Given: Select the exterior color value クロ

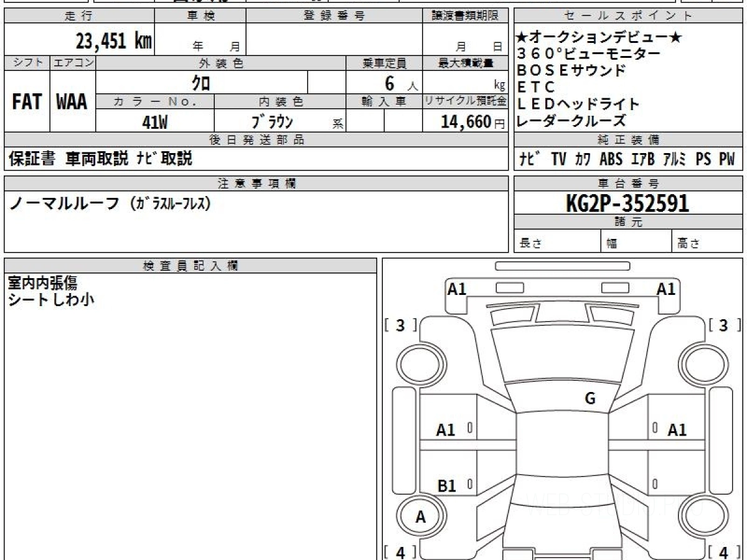Looking at the screenshot, I should pyautogui.click(x=200, y=82).
